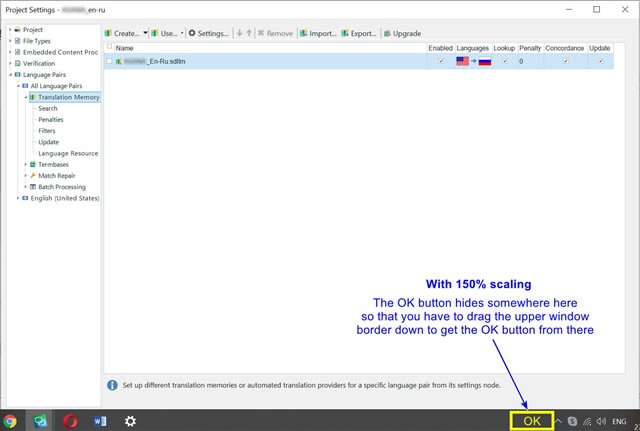Viewport: 640px width, 431px height.
Task: Click the Upgrade toolbar button
Action: click(402, 33)
